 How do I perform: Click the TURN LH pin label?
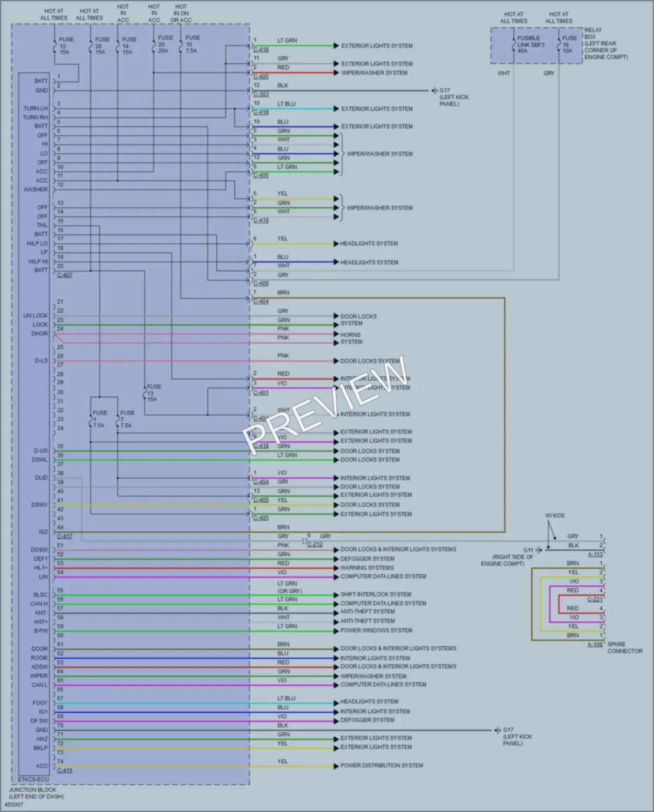pos(35,109)
